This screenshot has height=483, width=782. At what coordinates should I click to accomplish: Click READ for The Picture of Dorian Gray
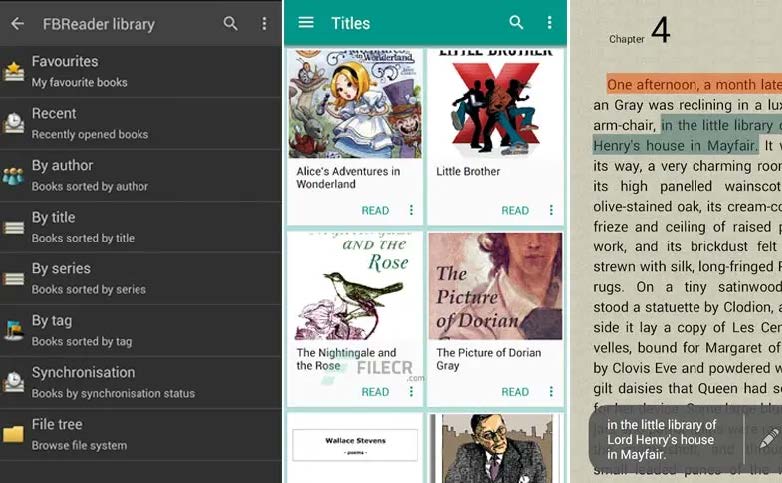515,392
